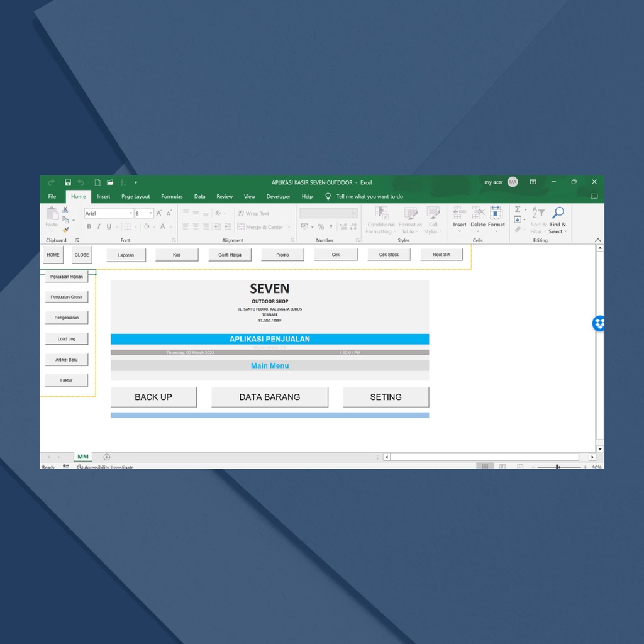Click the BACK UP button
This screenshot has height=644, width=644.
(x=153, y=397)
